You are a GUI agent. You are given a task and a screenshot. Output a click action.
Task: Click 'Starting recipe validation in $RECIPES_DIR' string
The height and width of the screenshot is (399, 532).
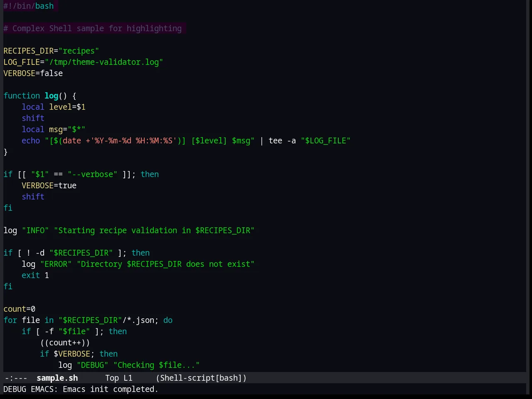point(154,230)
